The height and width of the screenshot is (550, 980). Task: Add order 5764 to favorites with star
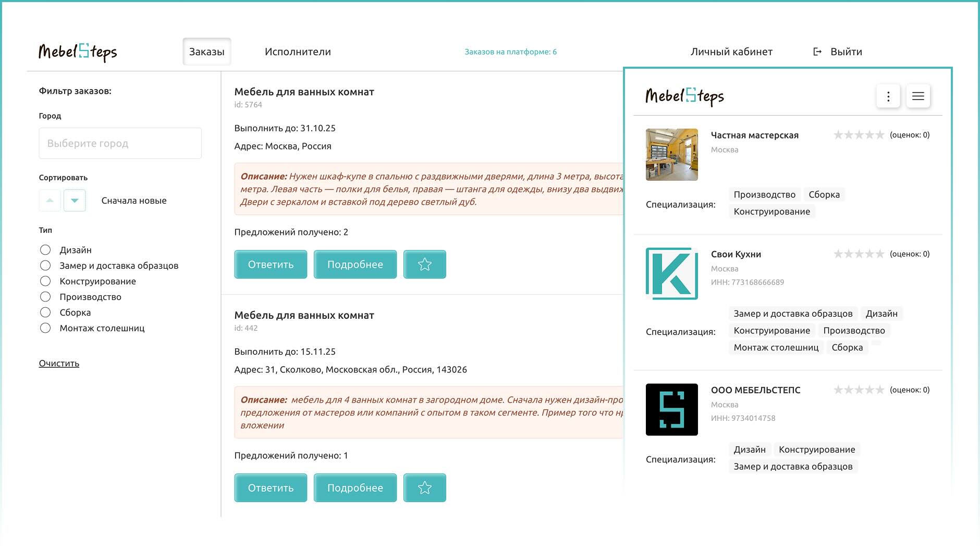click(x=425, y=265)
